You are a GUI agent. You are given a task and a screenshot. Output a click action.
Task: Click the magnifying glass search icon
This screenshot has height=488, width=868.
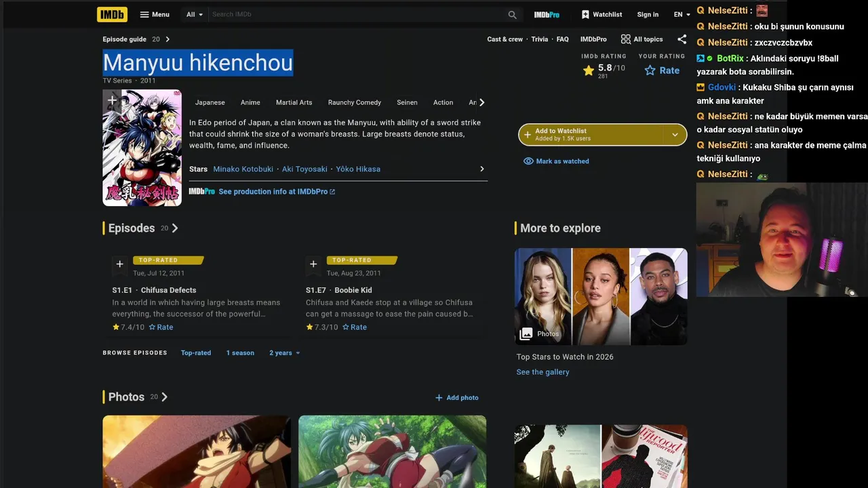pyautogui.click(x=513, y=14)
